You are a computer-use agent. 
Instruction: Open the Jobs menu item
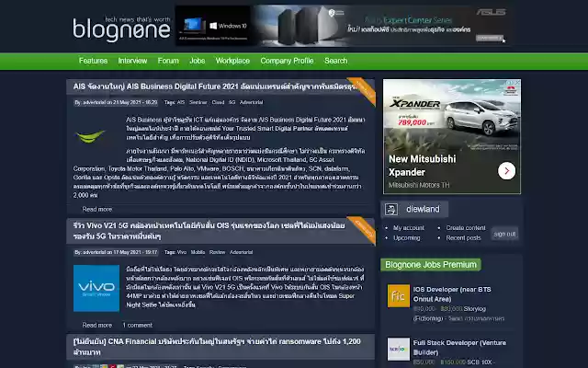[198, 61]
